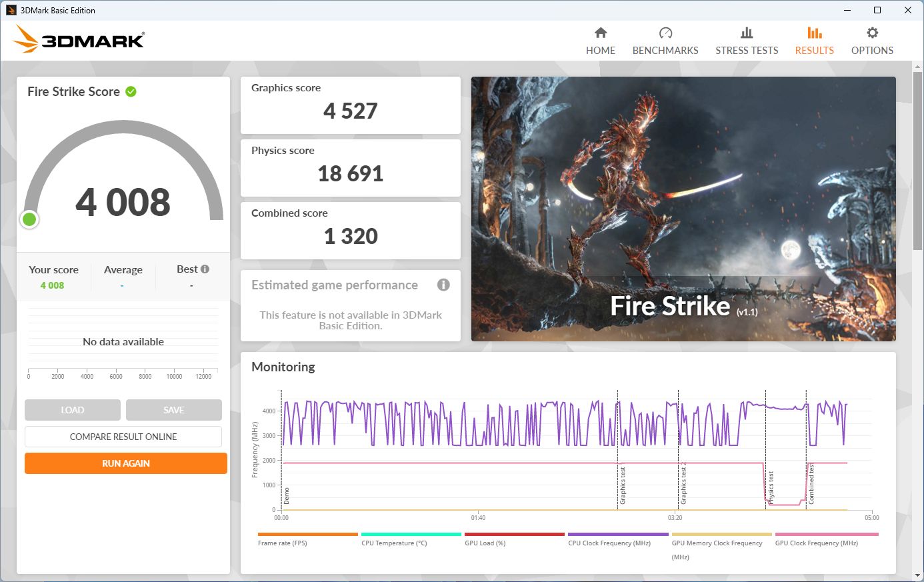Click the Physics test marker in chart
Image resolution: width=924 pixels, height=582 pixels.
tap(771, 487)
